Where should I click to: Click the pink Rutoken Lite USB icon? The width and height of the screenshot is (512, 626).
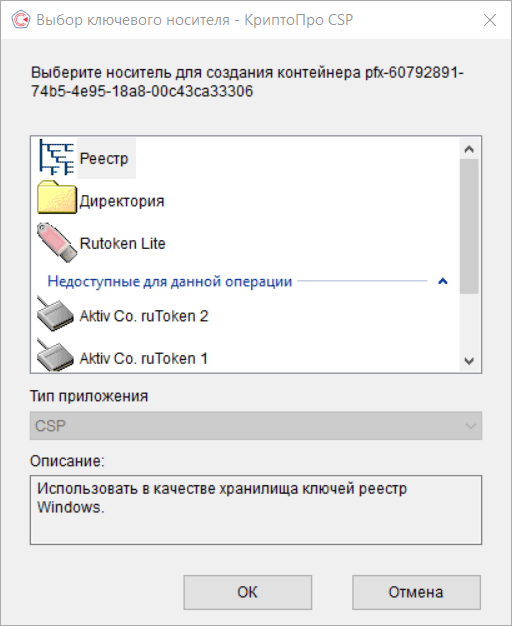[57, 243]
